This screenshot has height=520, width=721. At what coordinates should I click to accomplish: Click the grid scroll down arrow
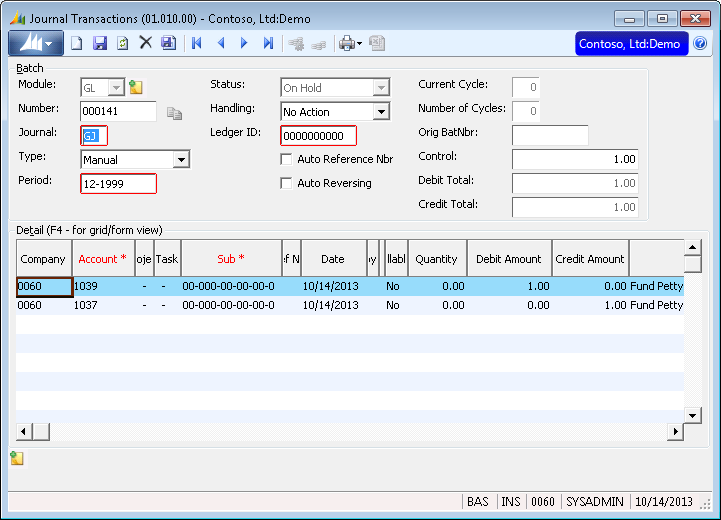point(692,416)
